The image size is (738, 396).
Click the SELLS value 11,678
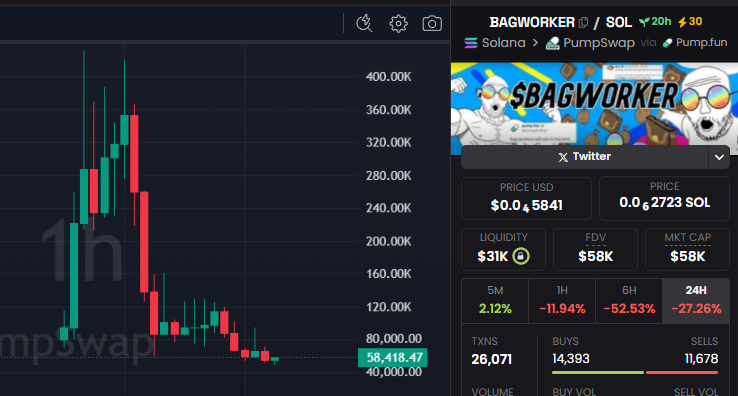(701, 359)
